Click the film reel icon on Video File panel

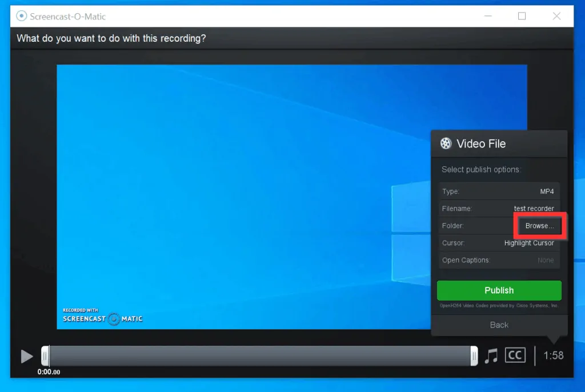[445, 143]
